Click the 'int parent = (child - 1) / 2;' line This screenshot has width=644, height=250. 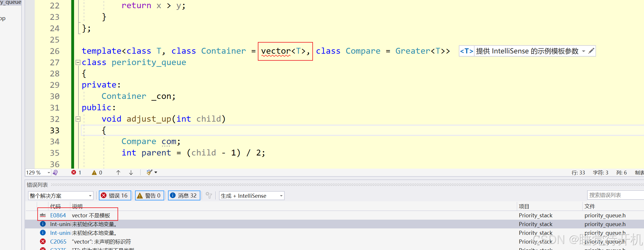click(x=193, y=153)
